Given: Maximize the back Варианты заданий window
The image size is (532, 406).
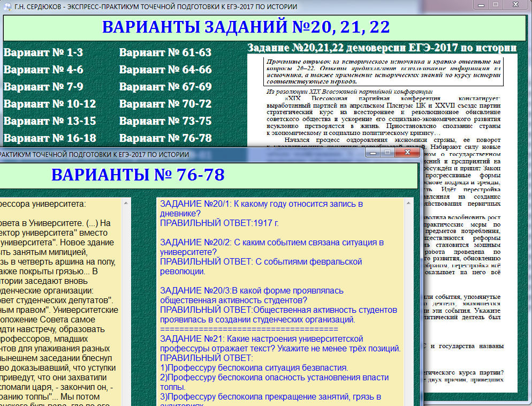Looking at the screenshot, I should pos(496,5).
